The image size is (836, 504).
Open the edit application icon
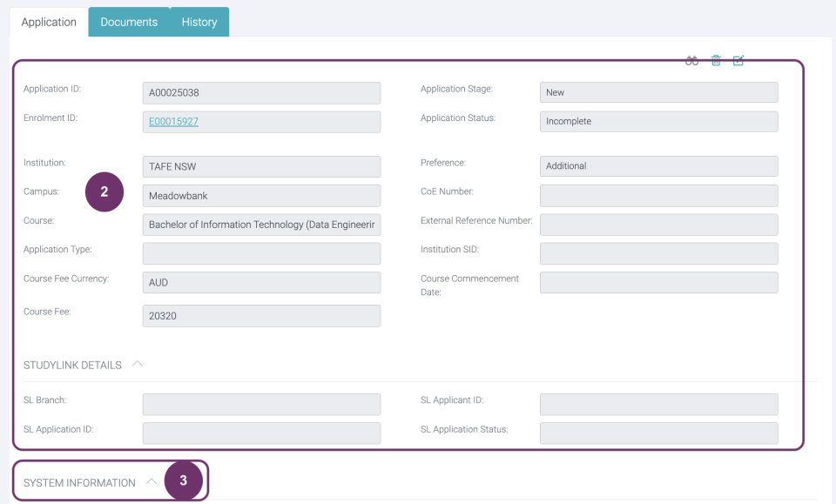coord(738,60)
